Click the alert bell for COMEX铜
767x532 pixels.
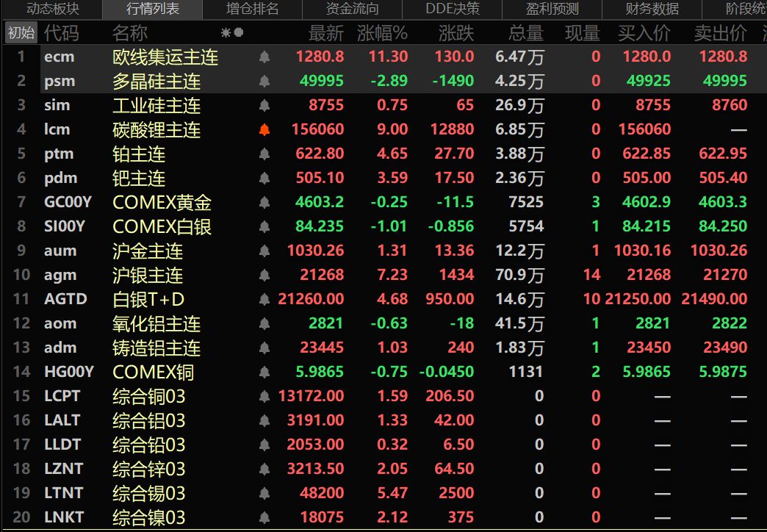tap(264, 372)
